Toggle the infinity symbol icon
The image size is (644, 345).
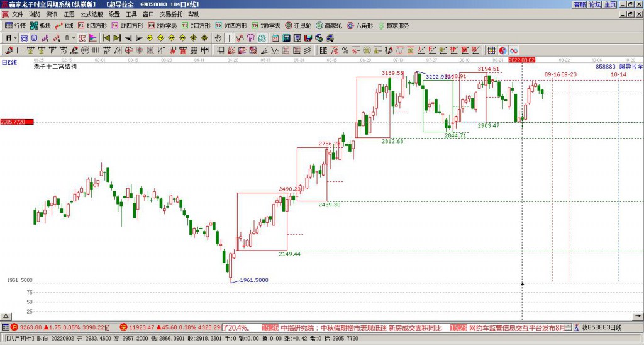(513, 50)
